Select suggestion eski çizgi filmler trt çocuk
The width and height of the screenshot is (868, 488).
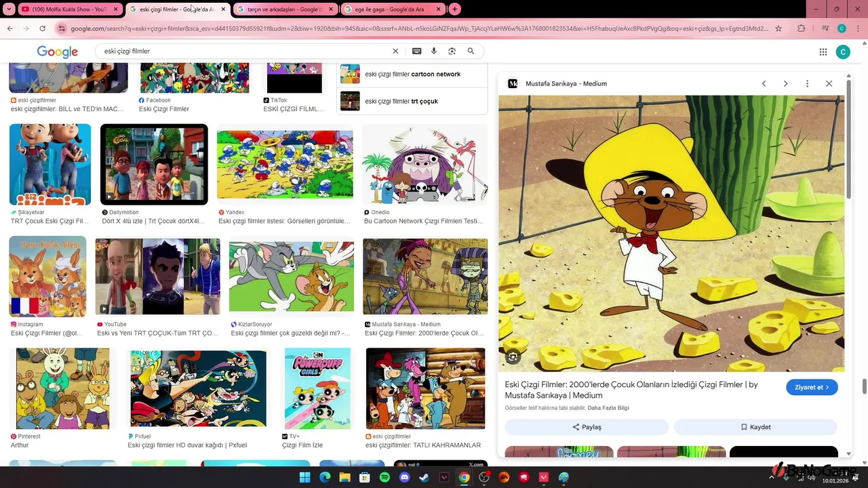pos(412,101)
